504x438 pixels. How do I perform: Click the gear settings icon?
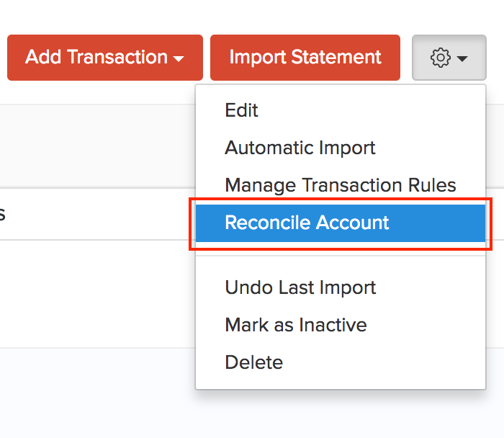[x=440, y=58]
